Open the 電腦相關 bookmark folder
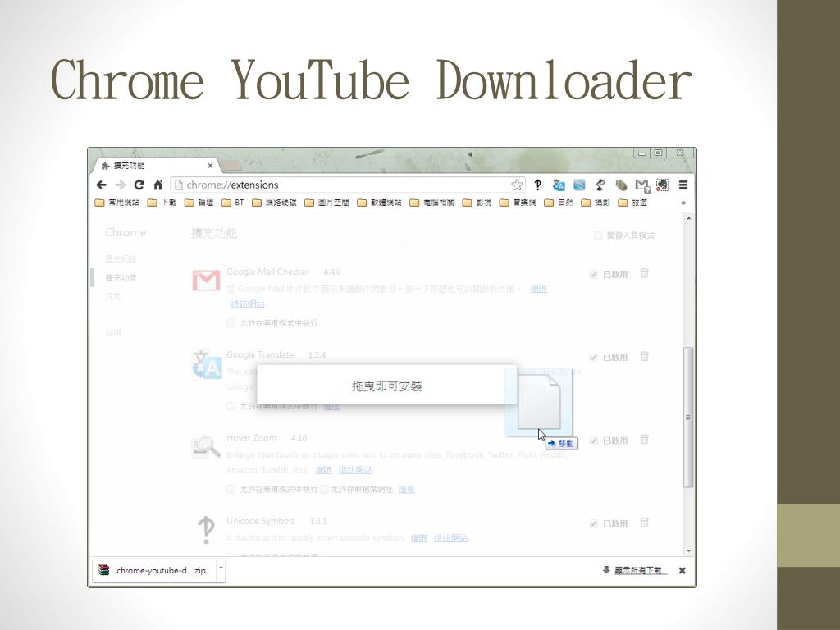840x630 pixels. point(431,203)
